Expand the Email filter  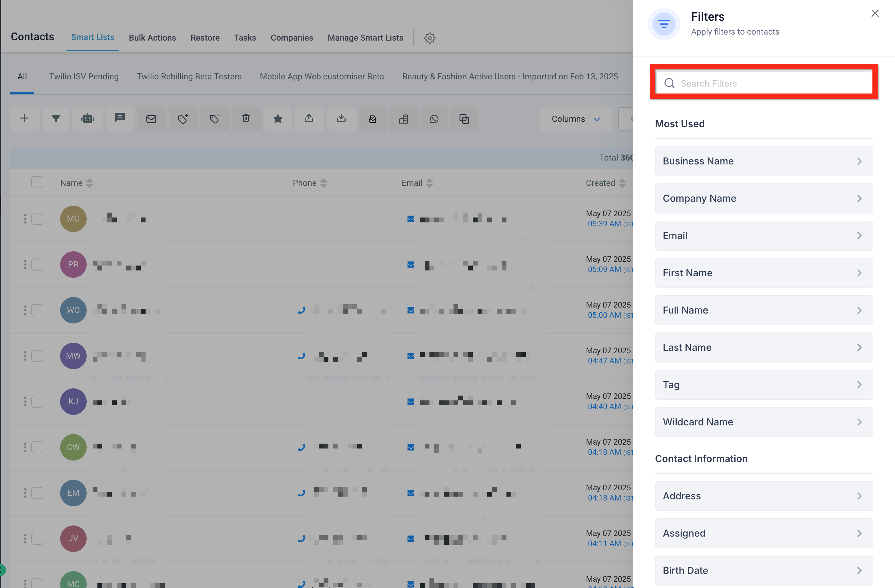point(764,236)
